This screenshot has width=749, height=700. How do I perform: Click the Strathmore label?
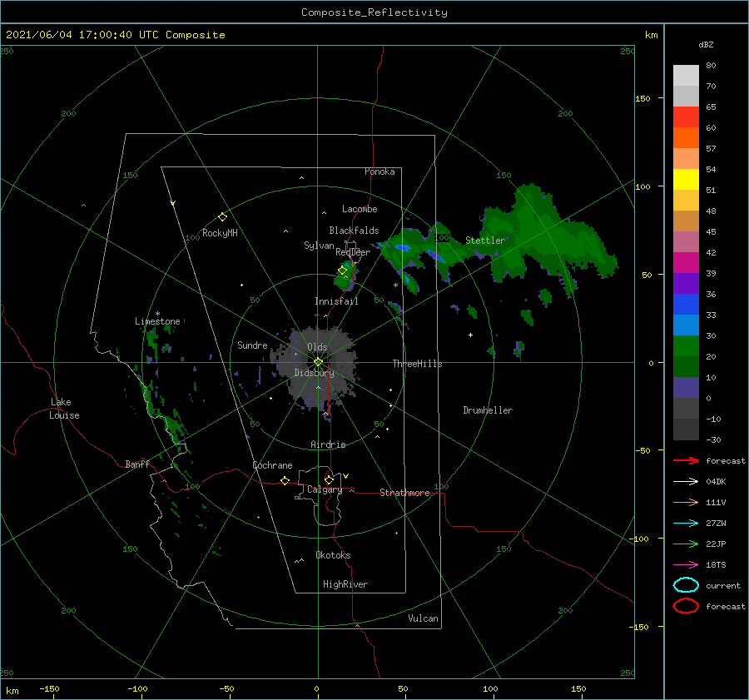(x=404, y=493)
